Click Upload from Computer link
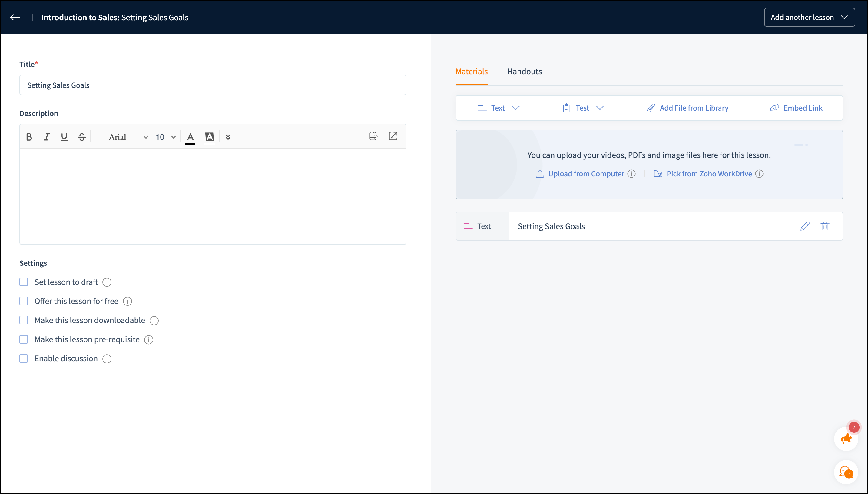This screenshot has height=494, width=868. pos(585,174)
